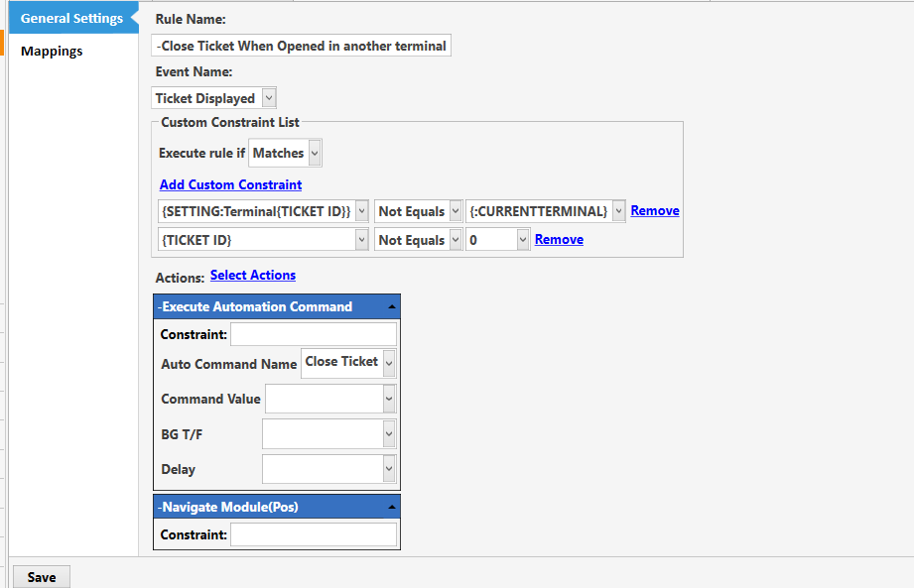Select the General Settings tab
This screenshot has width=914, height=588.
(72, 18)
